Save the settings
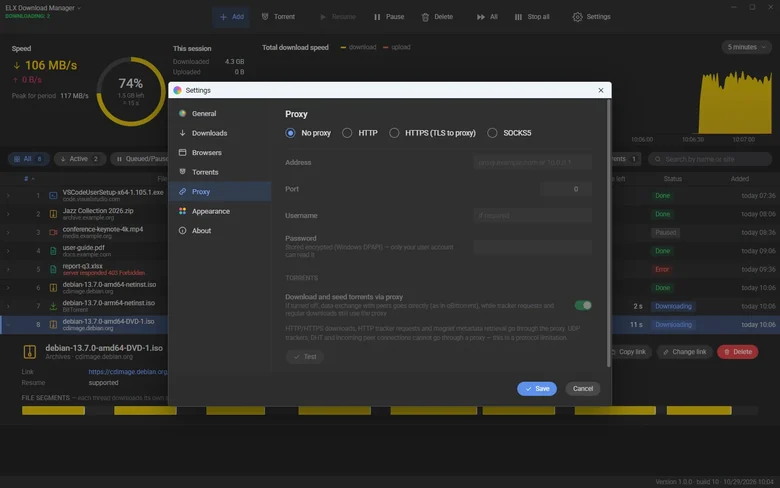This screenshot has width=780, height=488. 537,389
